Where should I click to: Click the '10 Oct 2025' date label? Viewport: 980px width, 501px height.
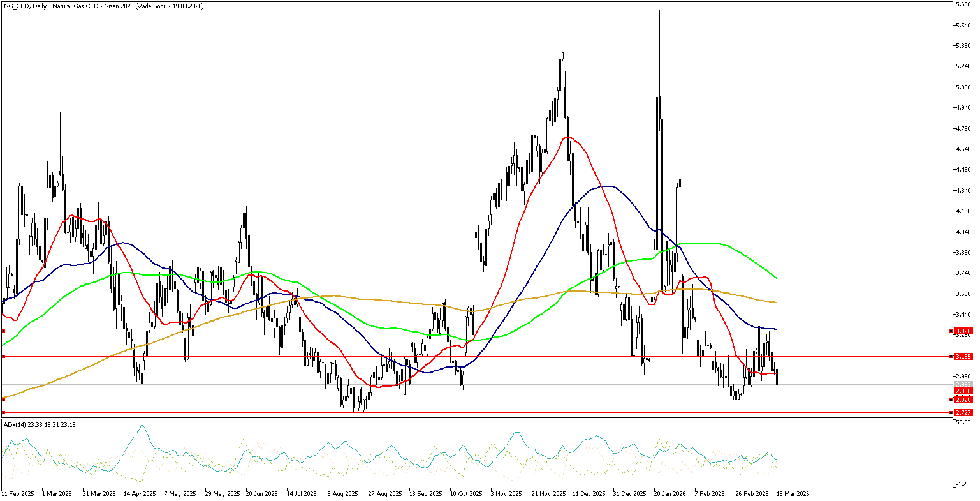tap(465, 494)
